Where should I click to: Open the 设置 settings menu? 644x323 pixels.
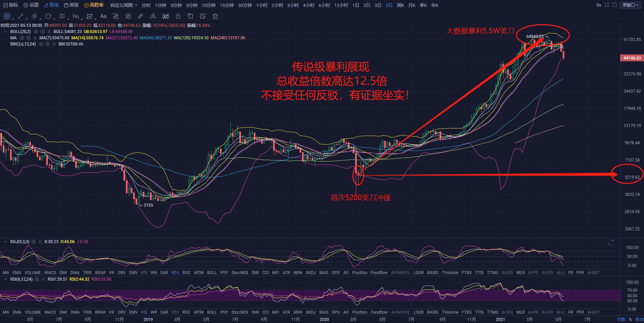[x=31, y=5]
